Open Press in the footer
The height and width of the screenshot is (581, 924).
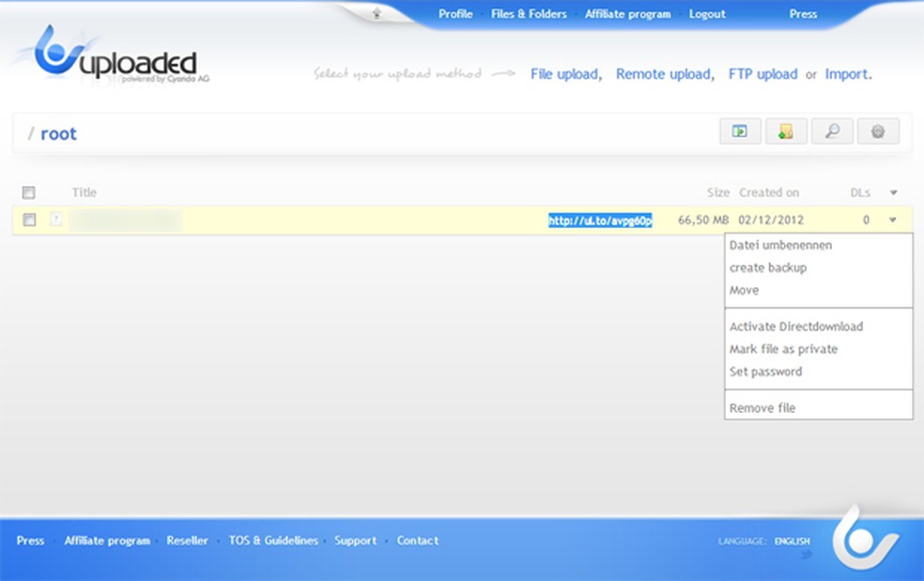pos(30,541)
